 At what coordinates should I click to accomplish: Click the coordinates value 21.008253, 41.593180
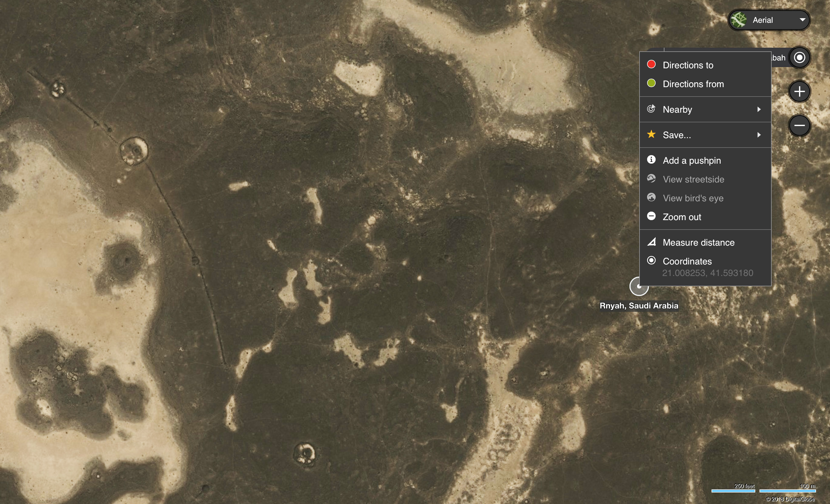707,273
